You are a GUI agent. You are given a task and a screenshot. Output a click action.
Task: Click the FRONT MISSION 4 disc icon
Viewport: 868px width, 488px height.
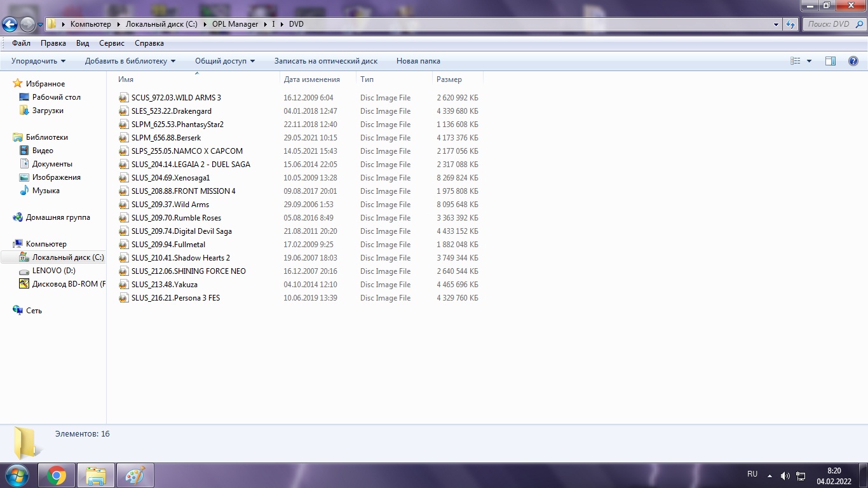(123, 191)
